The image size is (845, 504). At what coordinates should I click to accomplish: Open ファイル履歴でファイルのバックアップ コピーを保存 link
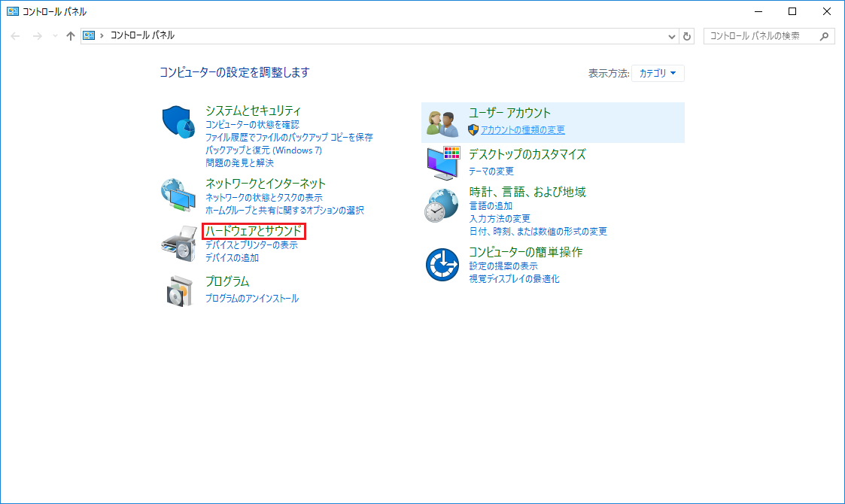[x=289, y=138]
